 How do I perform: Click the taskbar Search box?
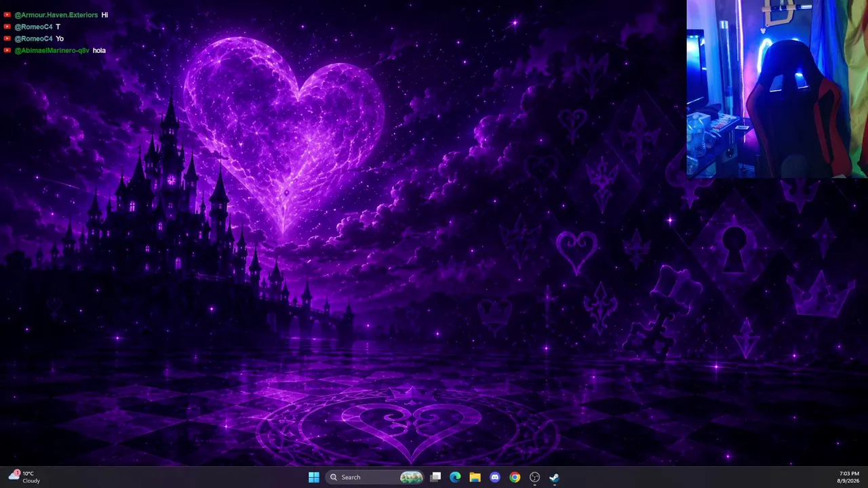point(376,477)
